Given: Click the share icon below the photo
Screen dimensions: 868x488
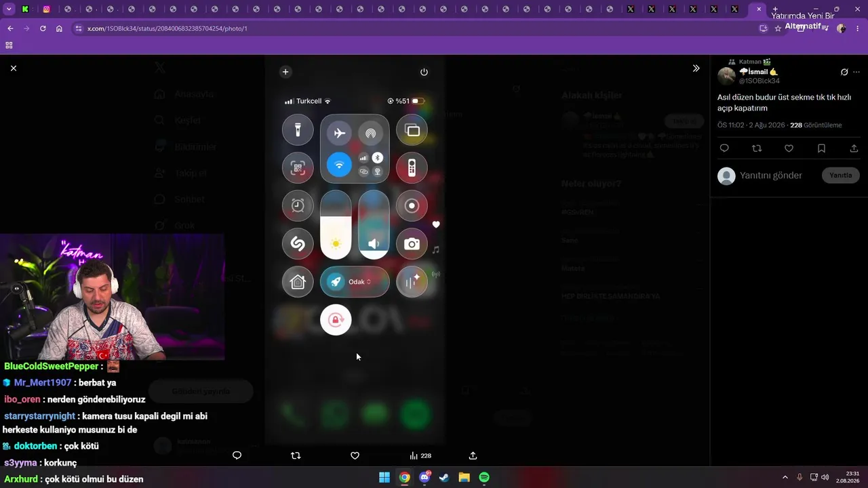Looking at the screenshot, I should click(473, 455).
